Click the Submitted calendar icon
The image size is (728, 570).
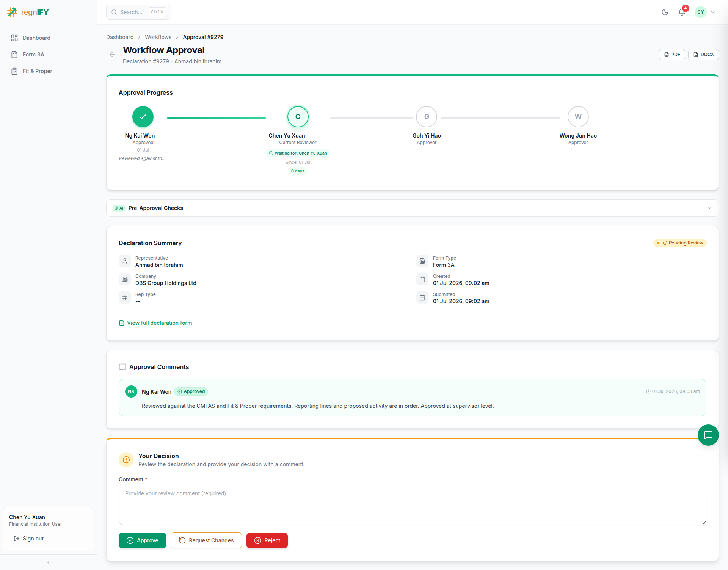422,298
